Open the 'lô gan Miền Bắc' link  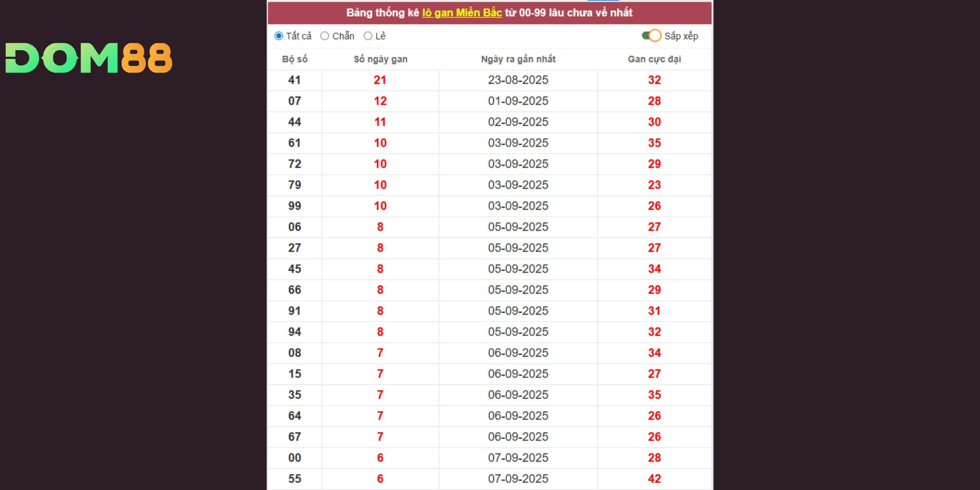click(462, 13)
